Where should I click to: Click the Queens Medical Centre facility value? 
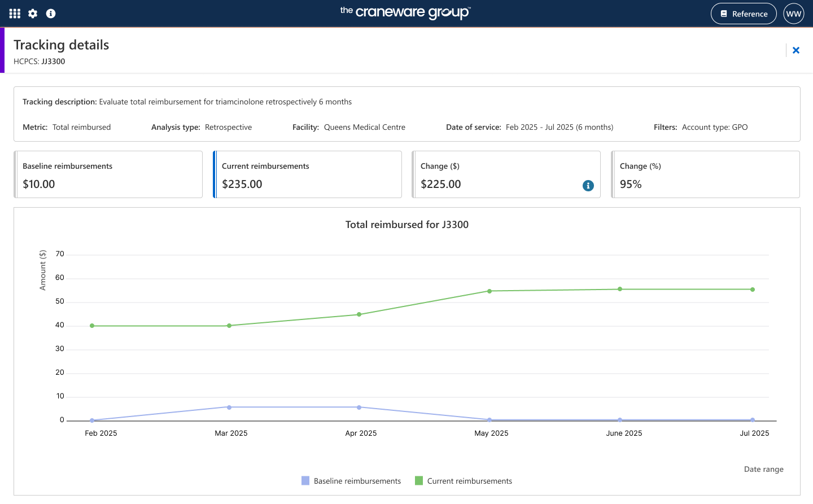tap(365, 127)
